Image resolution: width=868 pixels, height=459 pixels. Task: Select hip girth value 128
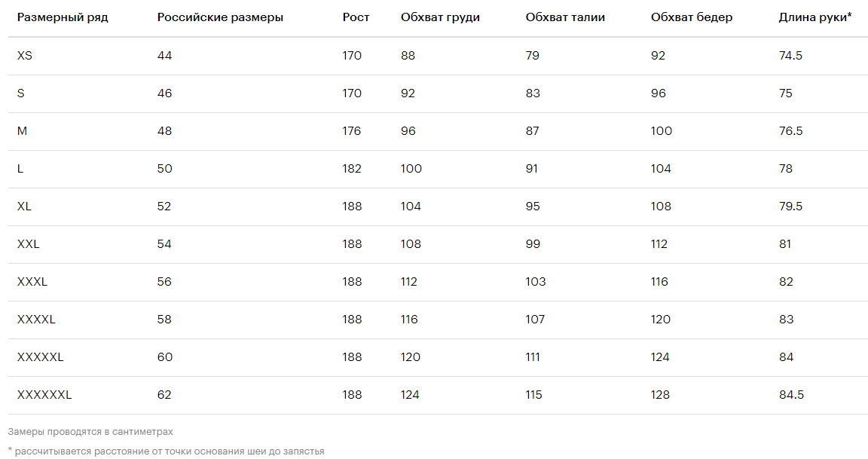pos(660,395)
